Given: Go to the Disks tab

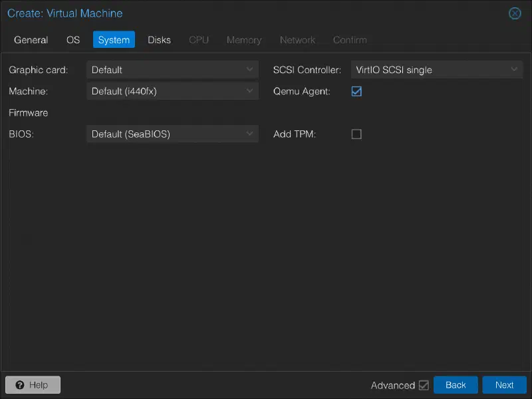Looking at the screenshot, I should click(x=159, y=40).
